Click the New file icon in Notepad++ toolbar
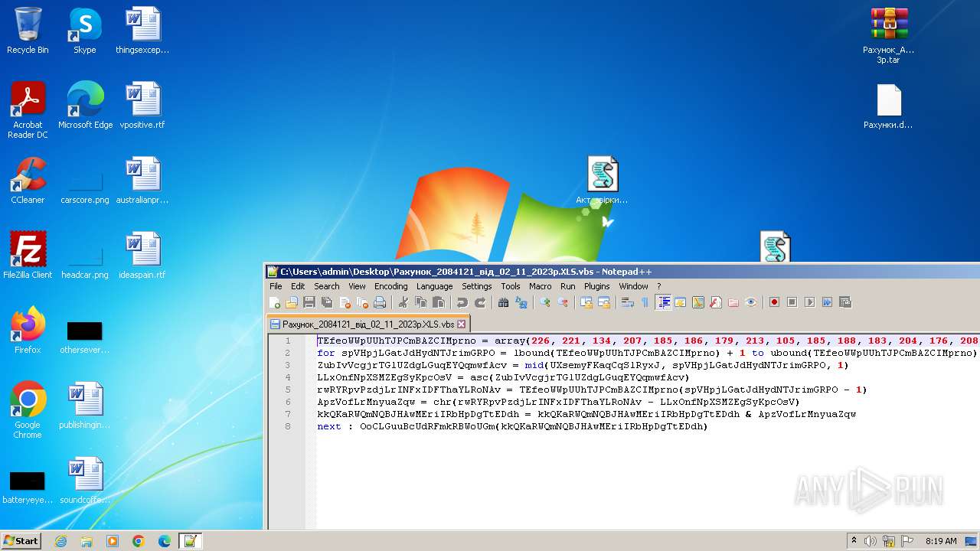This screenshot has width=980, height=551. [x=274, y=302]
